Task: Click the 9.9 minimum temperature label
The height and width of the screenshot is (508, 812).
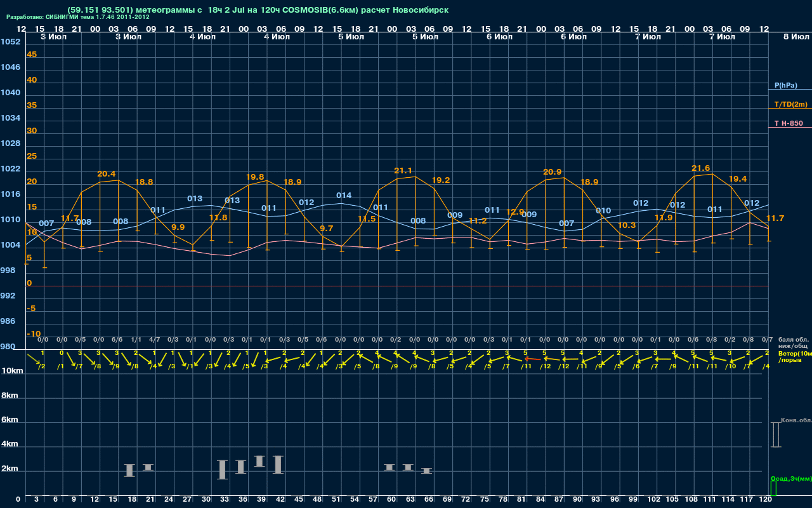Action: click(178, 227)
